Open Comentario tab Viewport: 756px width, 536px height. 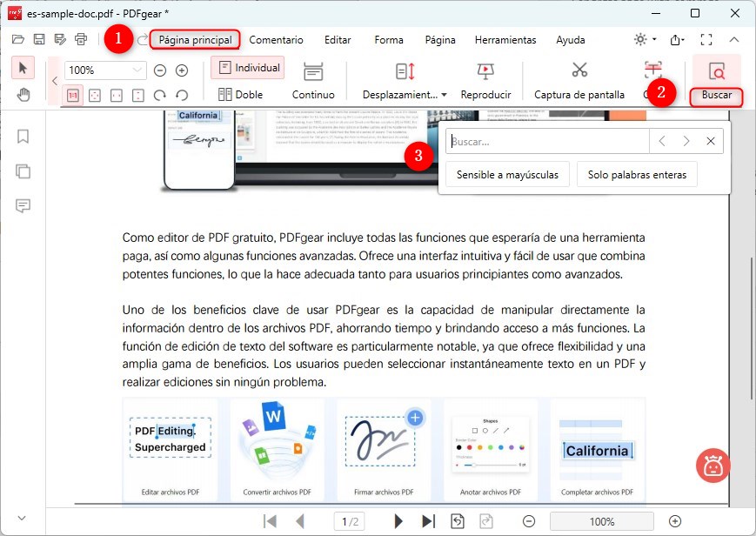276,39
